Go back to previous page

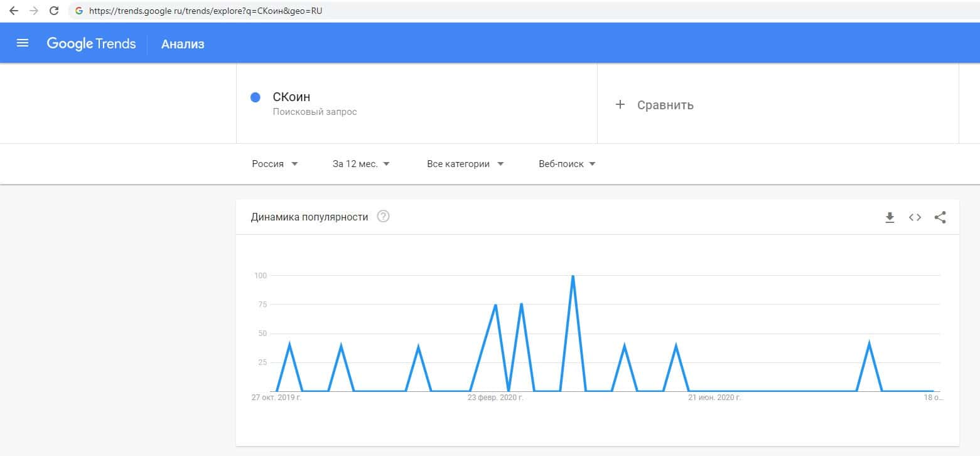pyautogui.click(x=14, y=11)
